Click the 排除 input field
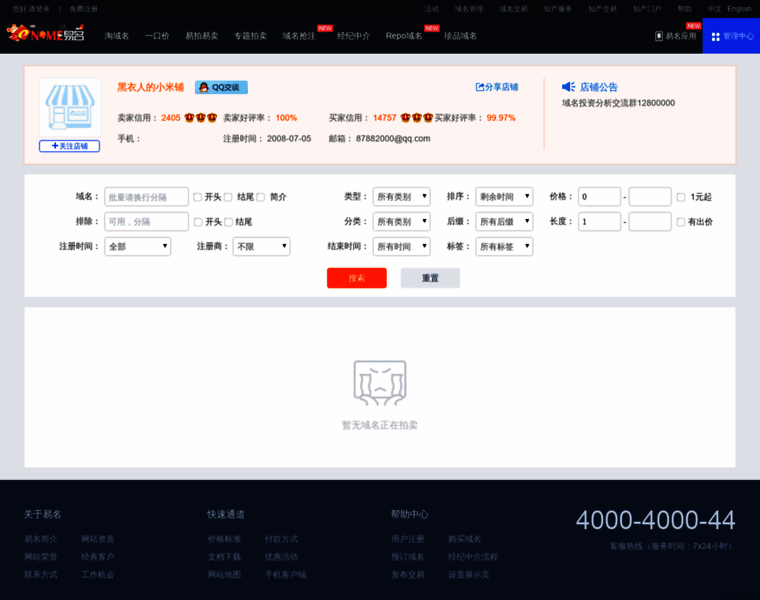The height and width of the screenshot is (600, 760). (x=146, y=221)
